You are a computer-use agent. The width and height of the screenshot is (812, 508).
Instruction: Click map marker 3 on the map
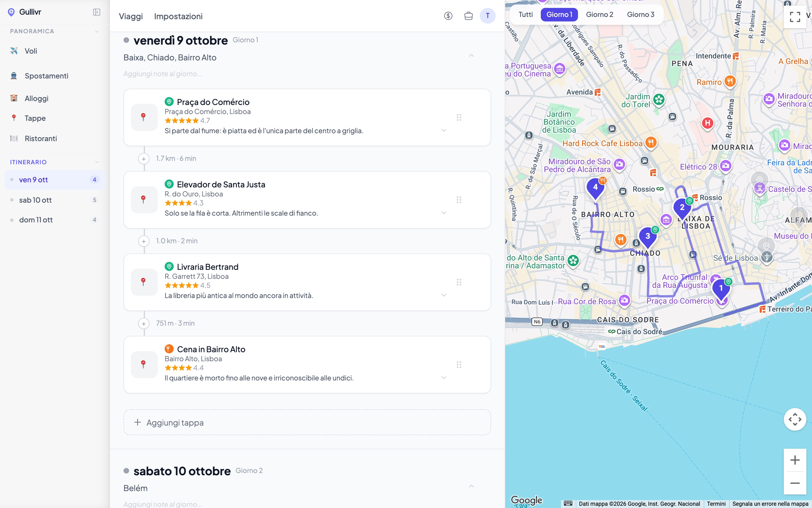648,237
